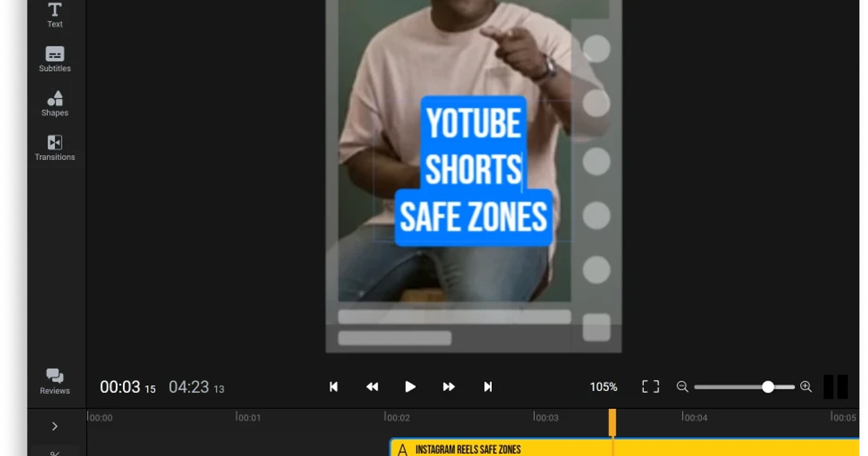Select the YOTUBE text line on canvas
The image size is (868, 456).
click(x=474, y=124)
